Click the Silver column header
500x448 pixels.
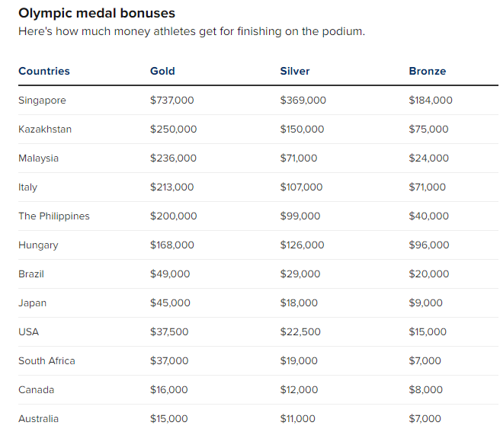click(295, 71)
